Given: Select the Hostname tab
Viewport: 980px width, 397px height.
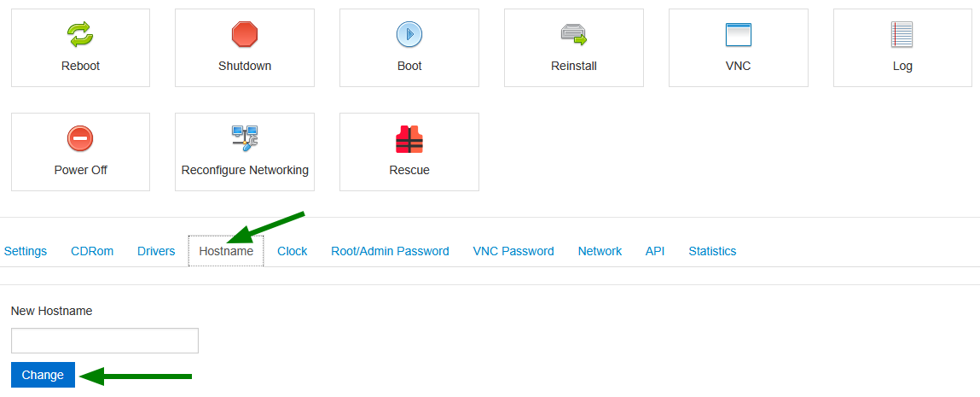Looking at the screenshot, I should coord(226,251).
